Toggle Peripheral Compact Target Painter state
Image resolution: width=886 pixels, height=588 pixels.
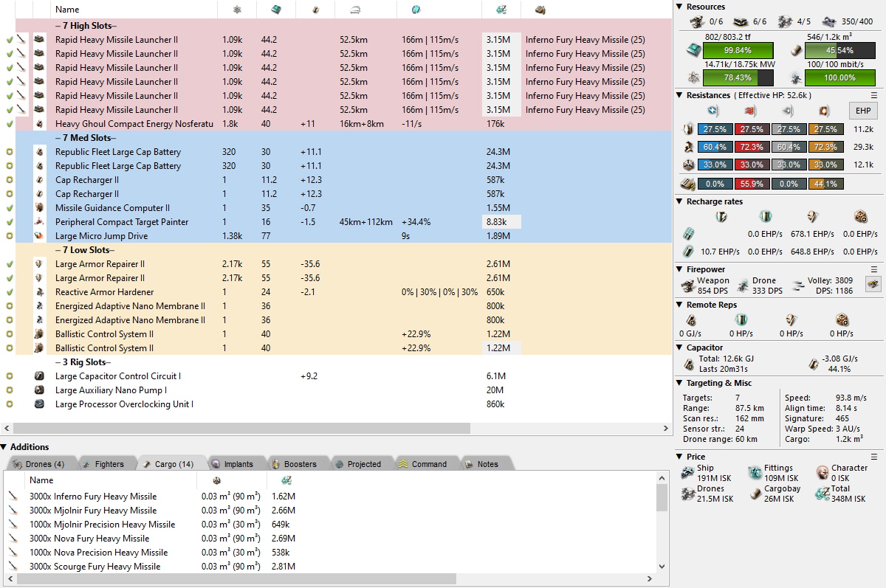[10, 222]
